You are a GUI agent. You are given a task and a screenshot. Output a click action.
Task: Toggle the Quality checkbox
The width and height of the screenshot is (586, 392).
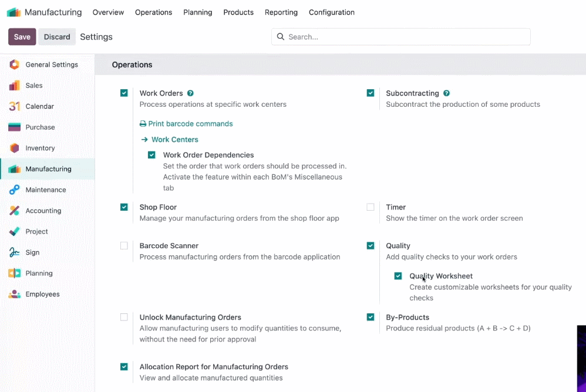coord(371,246)
